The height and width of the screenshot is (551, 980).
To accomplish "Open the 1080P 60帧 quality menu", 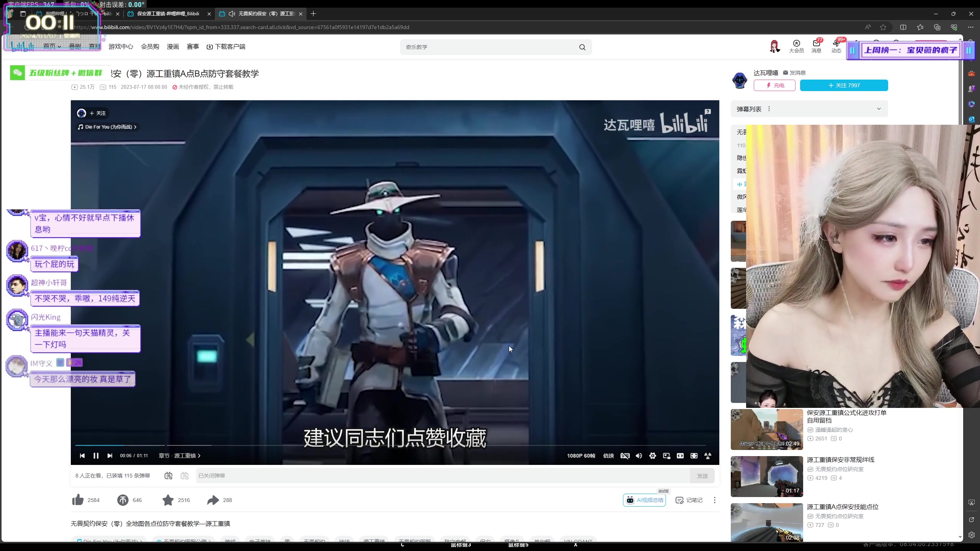I will coord(581,456).
